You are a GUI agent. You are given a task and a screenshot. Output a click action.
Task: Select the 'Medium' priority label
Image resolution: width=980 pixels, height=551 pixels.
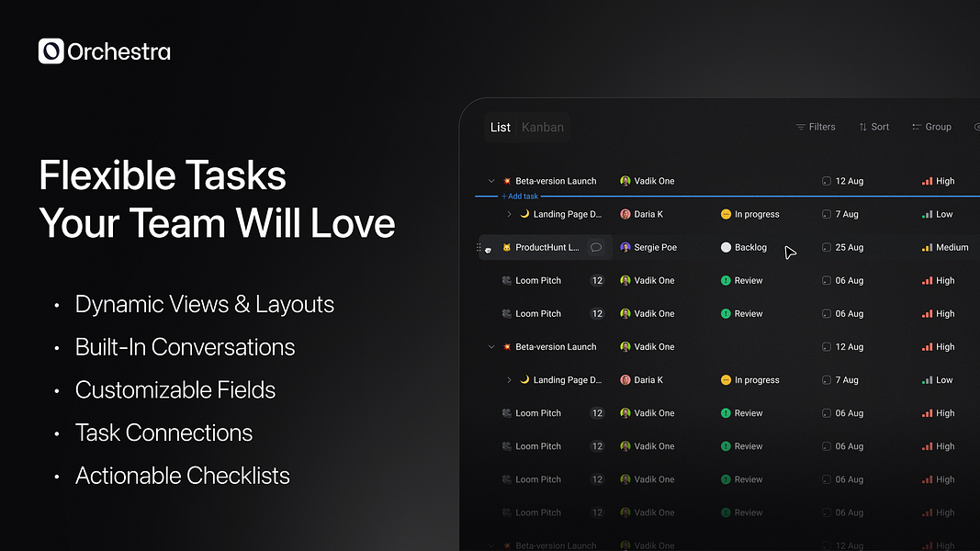pyautogui.click(x=952, y=247)
